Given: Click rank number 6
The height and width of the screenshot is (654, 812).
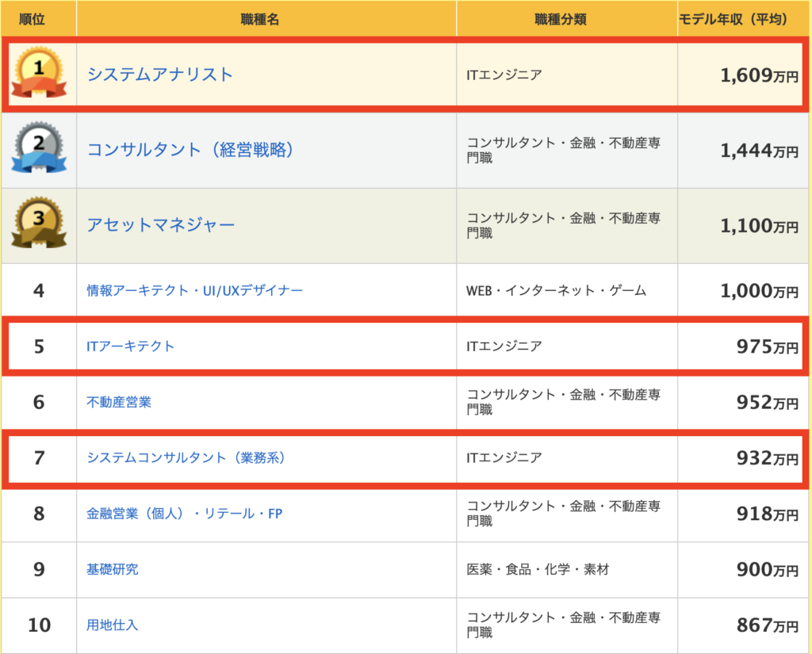Looking at the screenshot, I should (x=39, y=403).
